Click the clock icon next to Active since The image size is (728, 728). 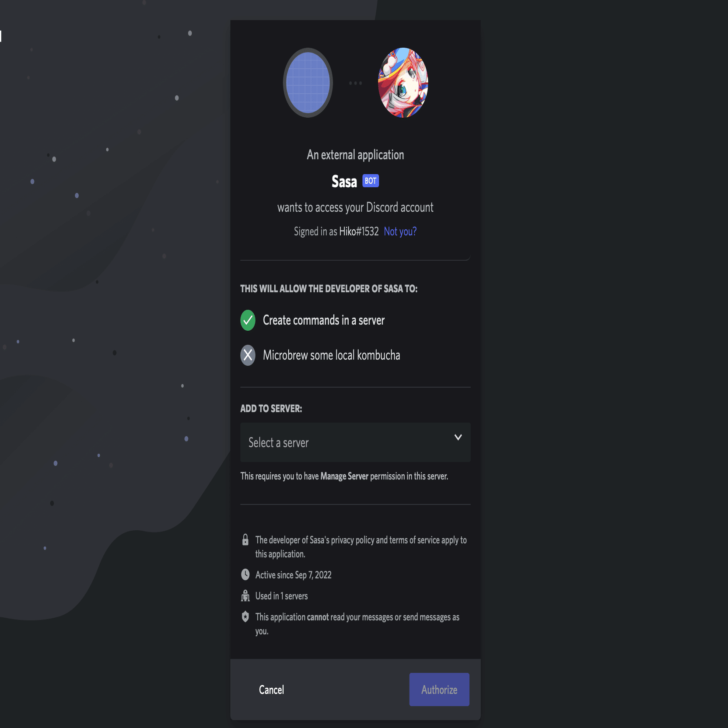245,574
